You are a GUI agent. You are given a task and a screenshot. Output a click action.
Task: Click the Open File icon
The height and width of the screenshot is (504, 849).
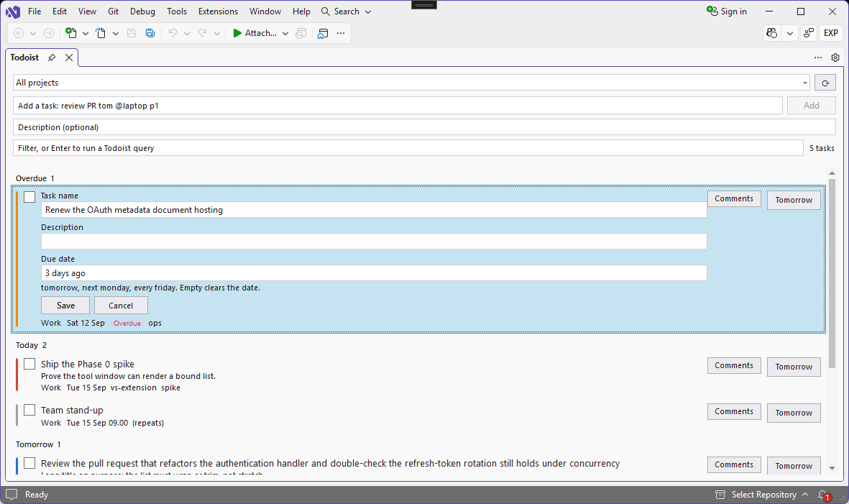click(101, 33)
